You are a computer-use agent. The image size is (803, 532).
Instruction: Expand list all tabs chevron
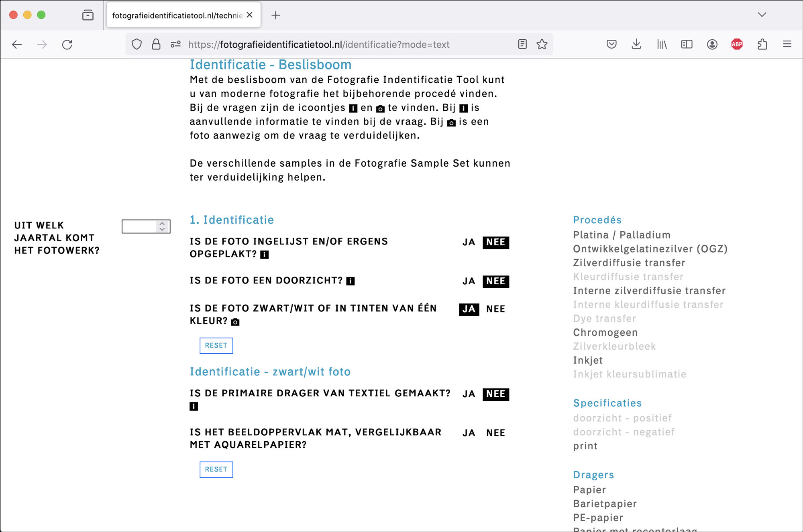coord(762,15)
